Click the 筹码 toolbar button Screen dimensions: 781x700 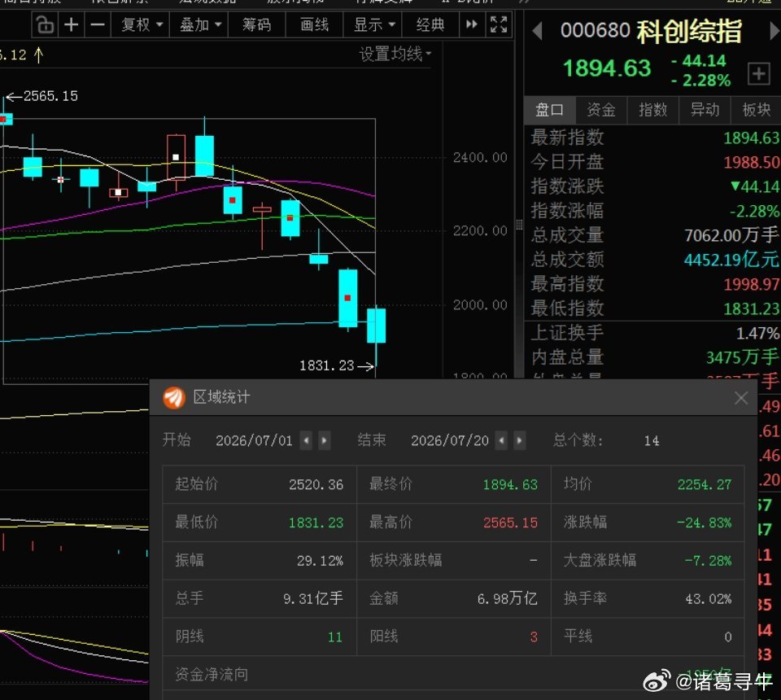point(256,24)
